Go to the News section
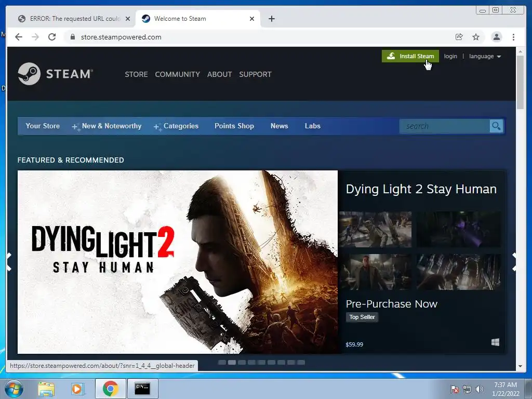The width and height of the screenshot is (532, 399). [279, 126]
